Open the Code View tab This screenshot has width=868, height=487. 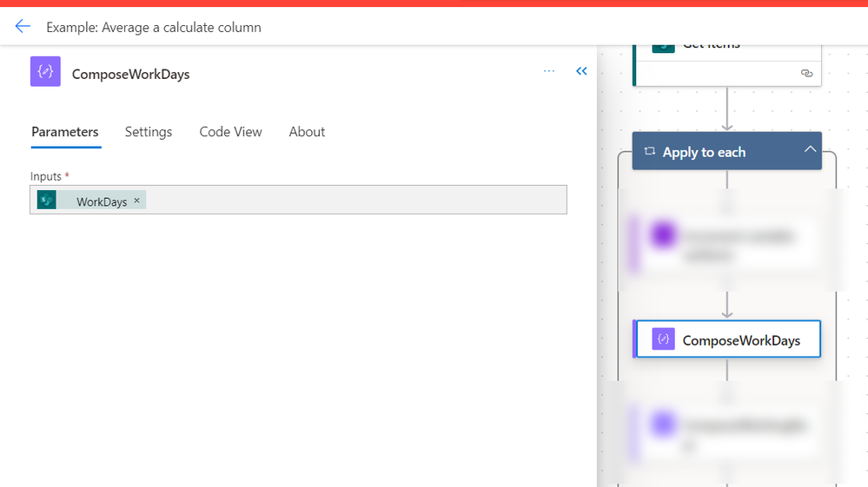[x=230, y=132]
